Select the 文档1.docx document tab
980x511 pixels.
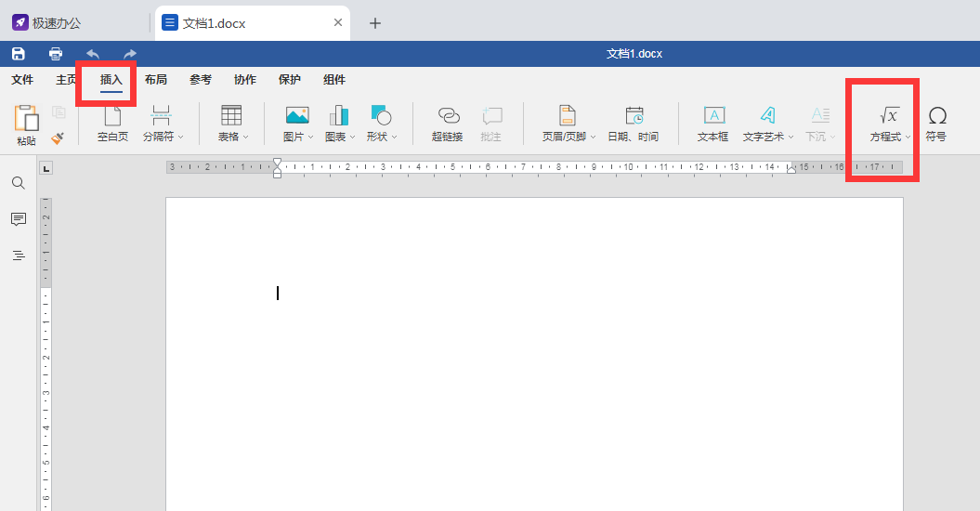(253, 23)
